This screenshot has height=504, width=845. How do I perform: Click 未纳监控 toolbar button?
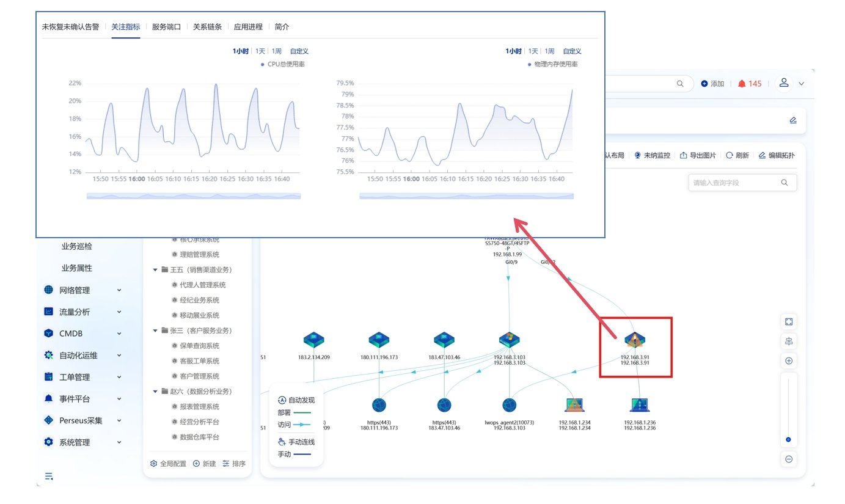[x=653, y=155]
